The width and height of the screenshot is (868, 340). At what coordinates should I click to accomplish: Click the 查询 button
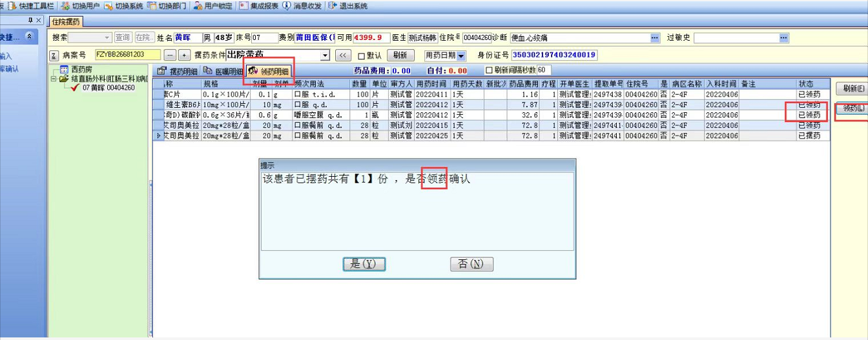pos(123,38)
